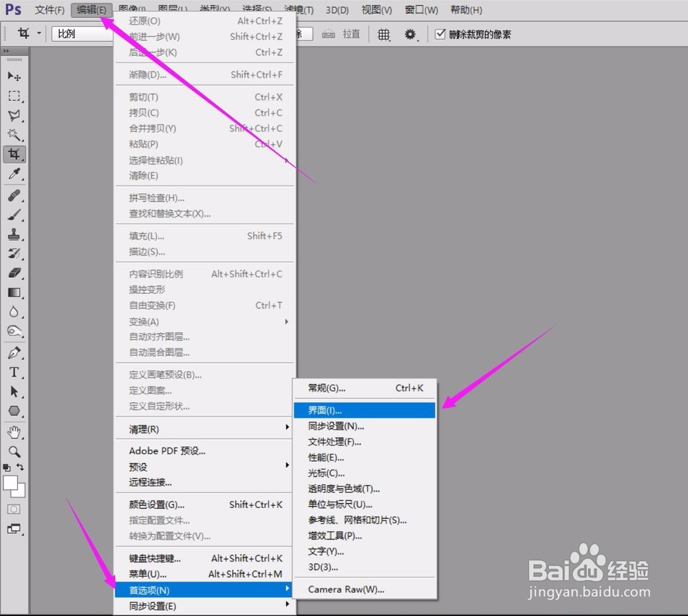Viewport: 688px width, 616px height.
Task: Enter Quick Mask mode
Action: 14,509
